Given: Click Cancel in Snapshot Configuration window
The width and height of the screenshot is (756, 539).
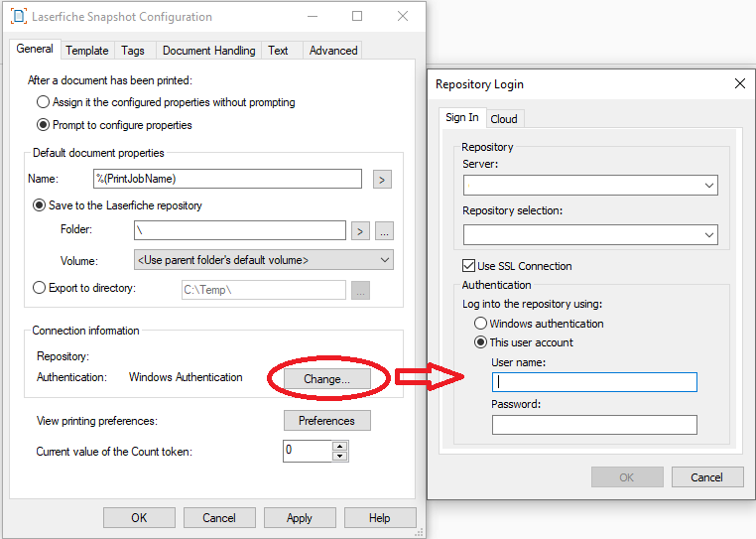Looking at the screenshot, I should [x=219, y=518].
